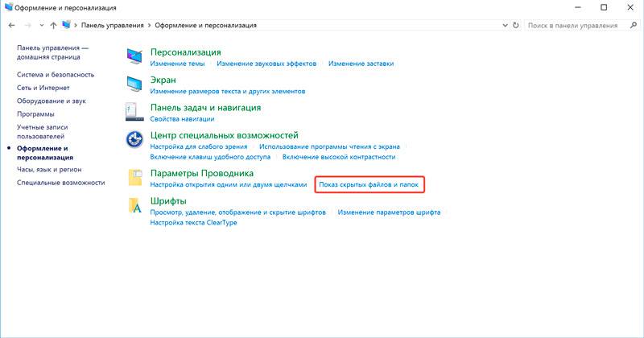Image resolution: width=644 pixels, height=338 pixels.
Task: Open Изменение темы link
Action: click(177, 64)
